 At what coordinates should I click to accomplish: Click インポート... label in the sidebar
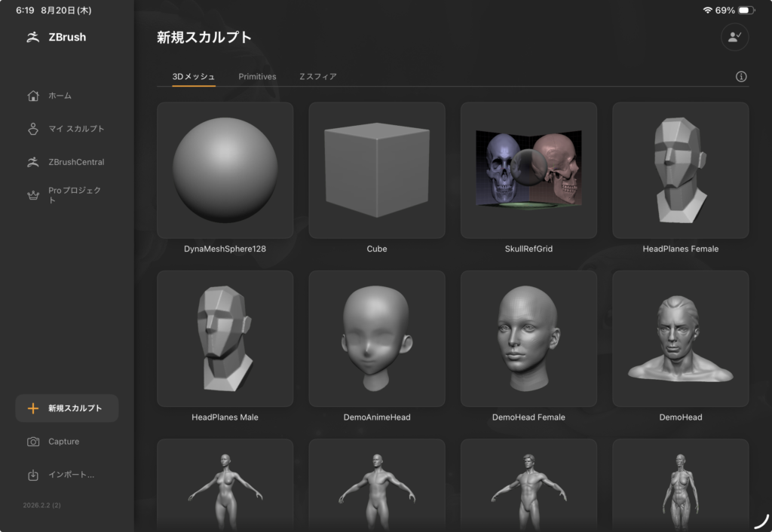(71, 475)
